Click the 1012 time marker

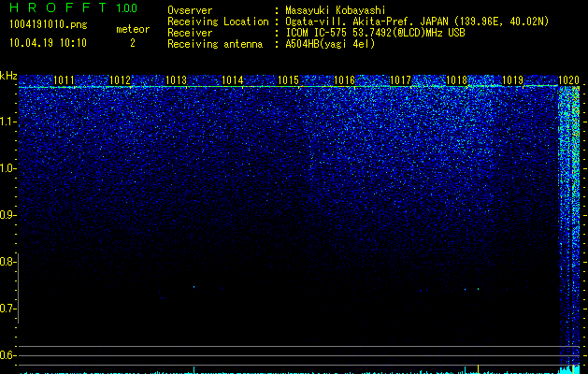pyautogui.click(x=120, y=80)
